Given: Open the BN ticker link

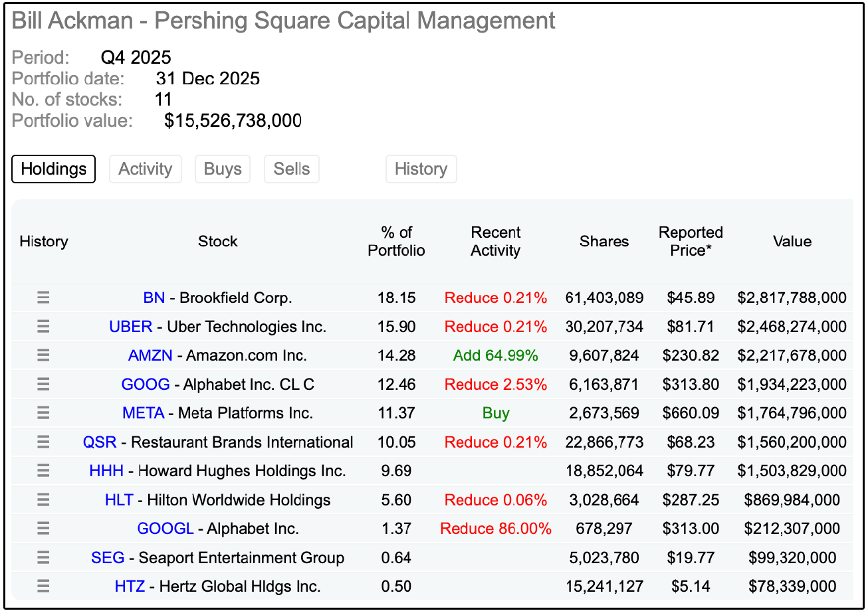Looking at the screenshot, I should [x=154, y=298].
